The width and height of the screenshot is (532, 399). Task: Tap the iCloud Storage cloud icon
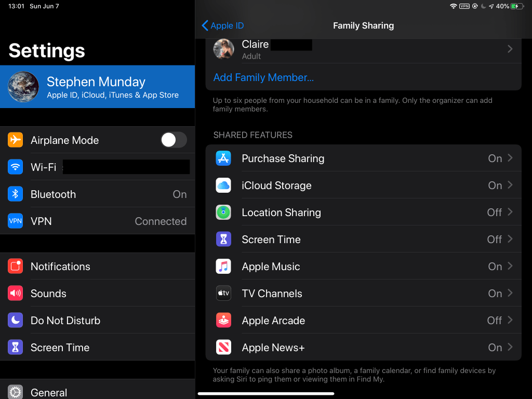point(223,185)
